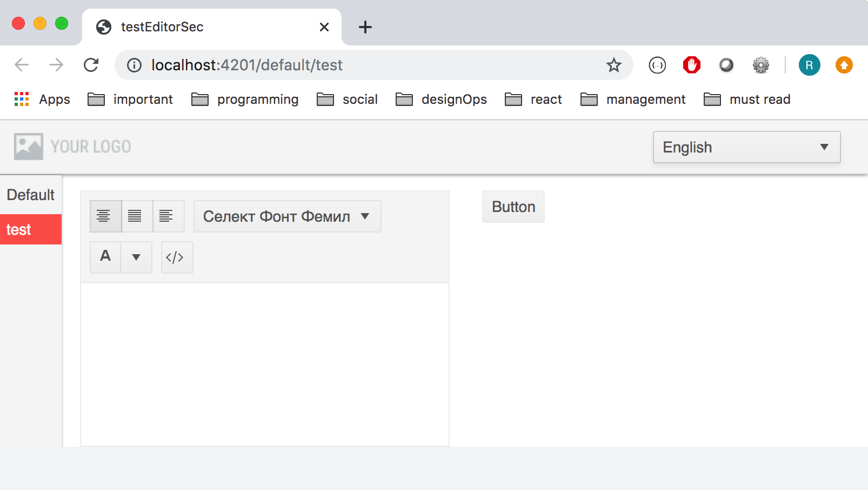This screenshot has width=868, height=490.
Task: Select the test item in the sidebar
Action: pos(31,229)
